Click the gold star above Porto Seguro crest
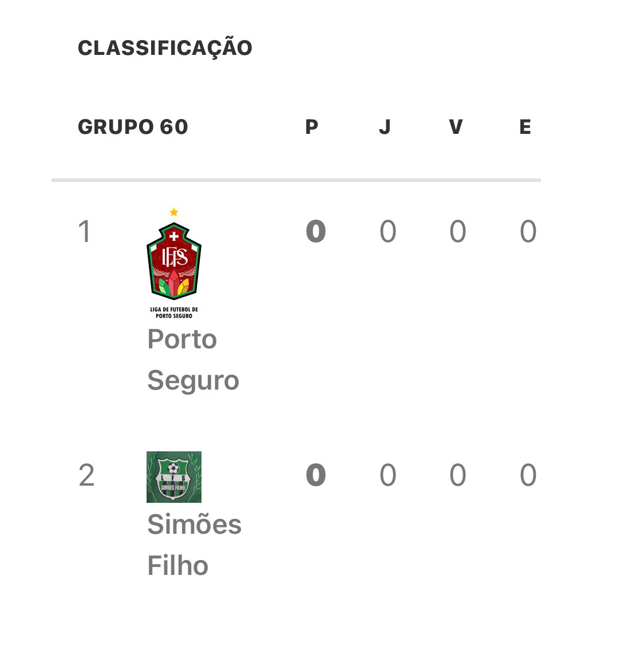 [x=173, y=212]
